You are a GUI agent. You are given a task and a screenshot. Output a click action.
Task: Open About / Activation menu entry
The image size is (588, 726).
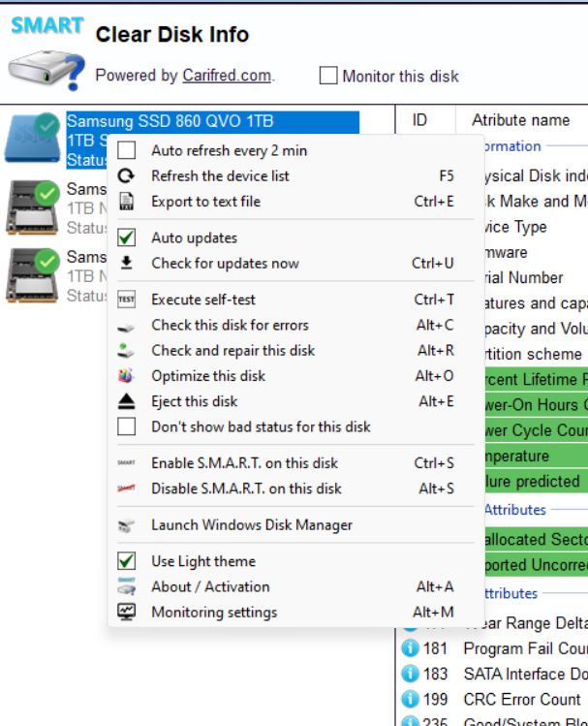pyautogui.click(x=210, y=586)
